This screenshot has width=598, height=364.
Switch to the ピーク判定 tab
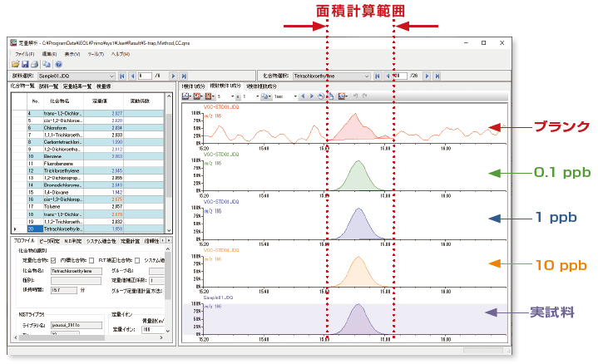point(51,241)
